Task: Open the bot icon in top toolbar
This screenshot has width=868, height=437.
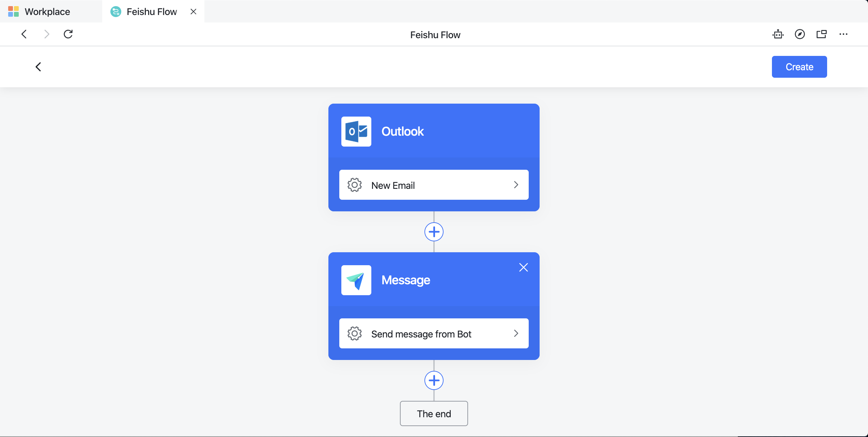Action: [x=778, y=34]
